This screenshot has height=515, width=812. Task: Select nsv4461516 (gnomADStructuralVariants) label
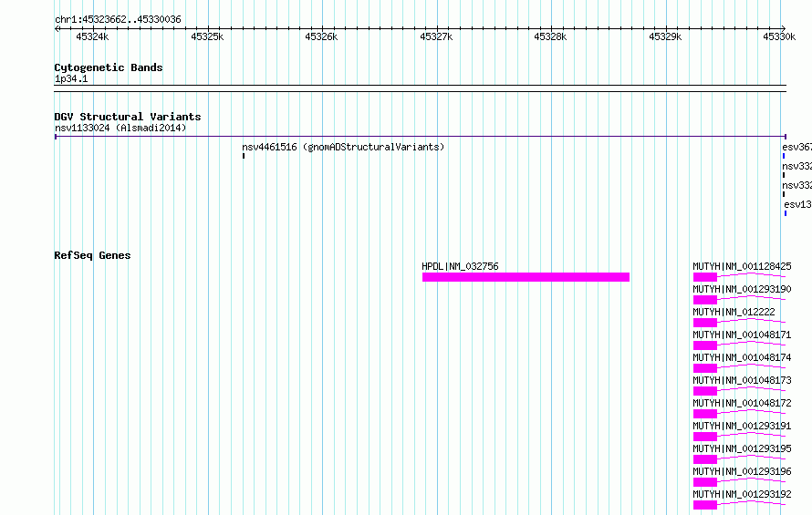[x=343, y=147]
